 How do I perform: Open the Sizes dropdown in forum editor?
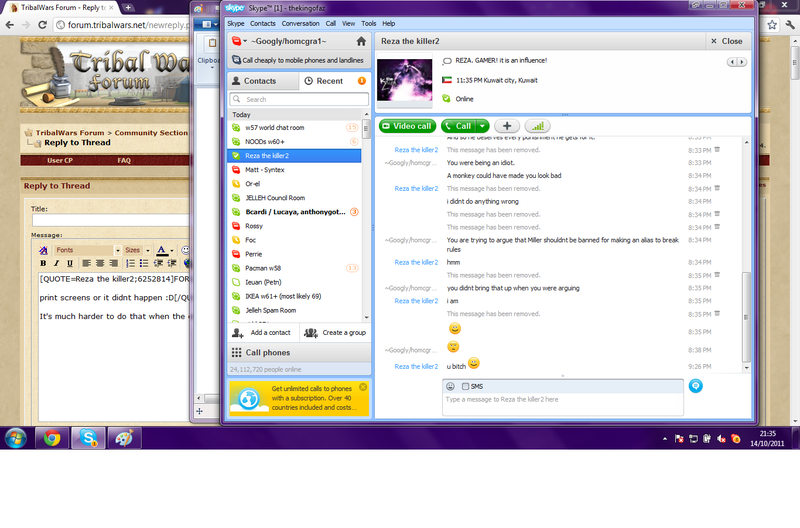[x=137, y=250]
